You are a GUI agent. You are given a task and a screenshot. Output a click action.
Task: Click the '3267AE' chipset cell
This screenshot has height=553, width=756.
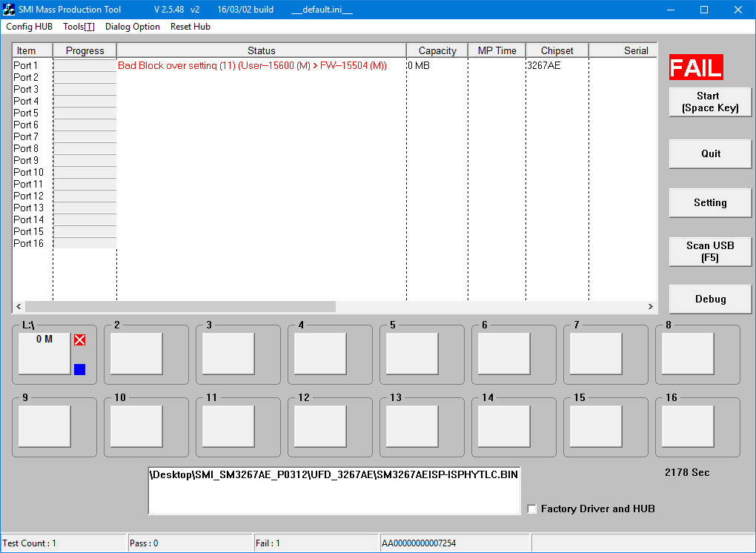pyautogui.click(x=544, y=65)
